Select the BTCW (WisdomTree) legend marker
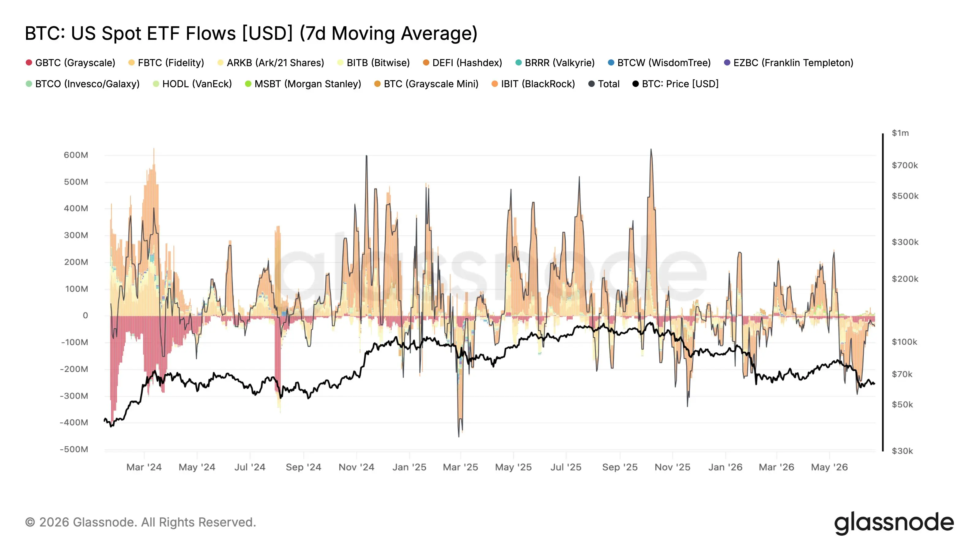The image size is (980, 551). [611, 63]
